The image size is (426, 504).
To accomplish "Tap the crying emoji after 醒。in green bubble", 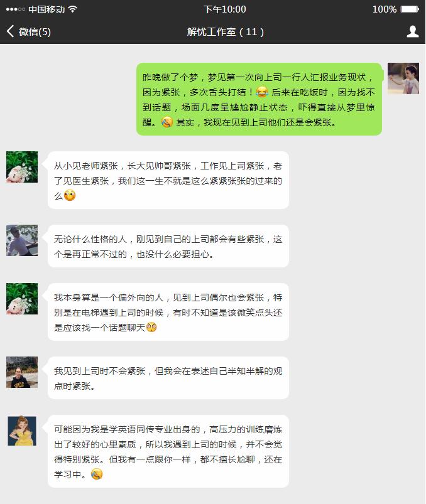I will coord(167,122).
